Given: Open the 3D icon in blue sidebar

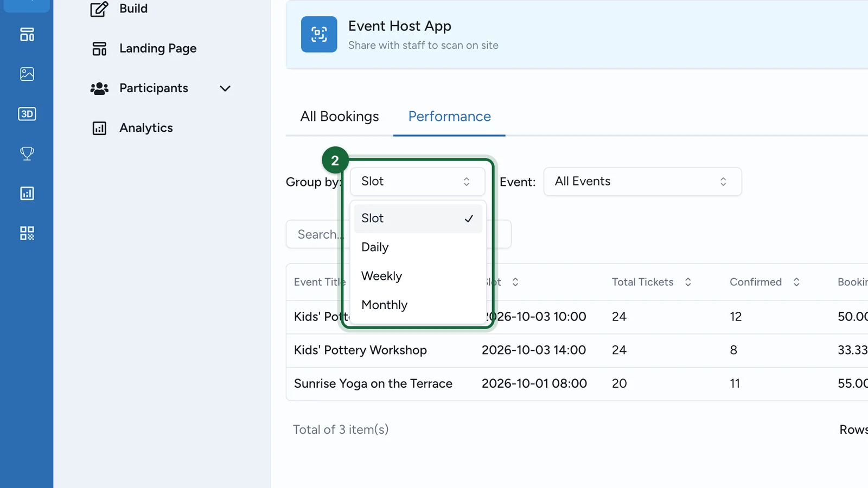Looking at the screenshot, I should point(27,114).
